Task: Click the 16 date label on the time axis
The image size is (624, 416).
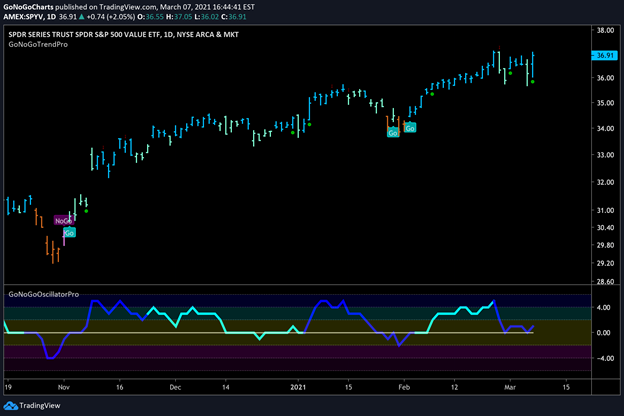Action: [119, 387]
